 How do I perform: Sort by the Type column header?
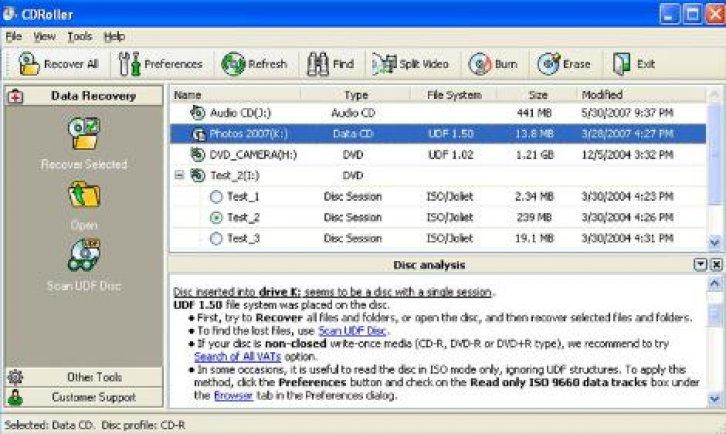tap(356, 95)
